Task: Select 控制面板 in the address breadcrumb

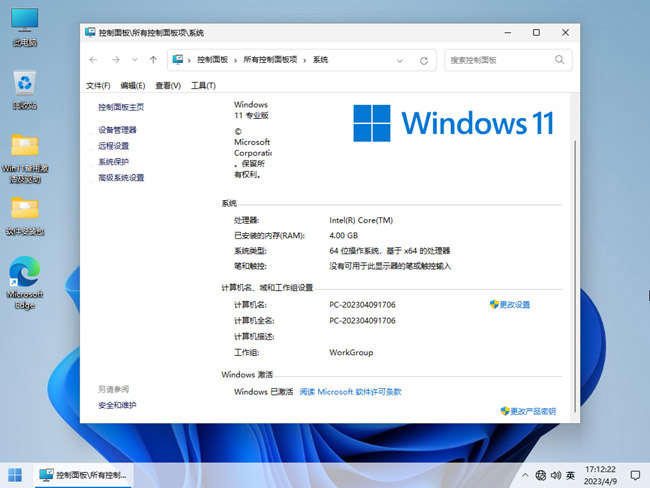Action: tap(212, 60)
